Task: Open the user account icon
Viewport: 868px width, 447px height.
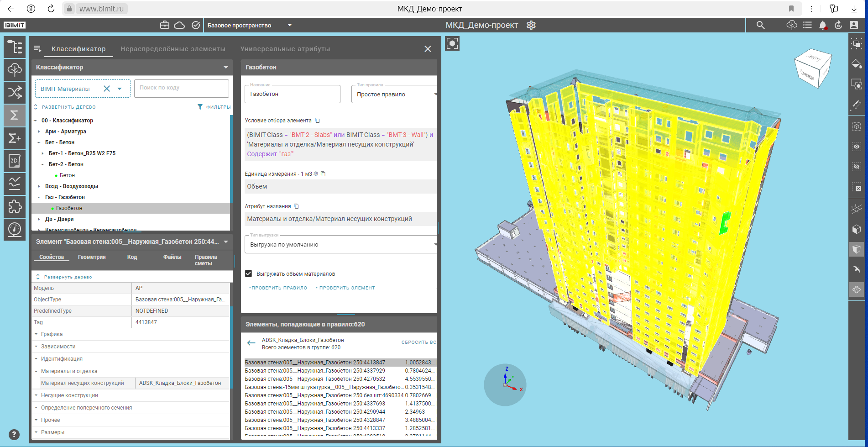Action: [854, 25]
